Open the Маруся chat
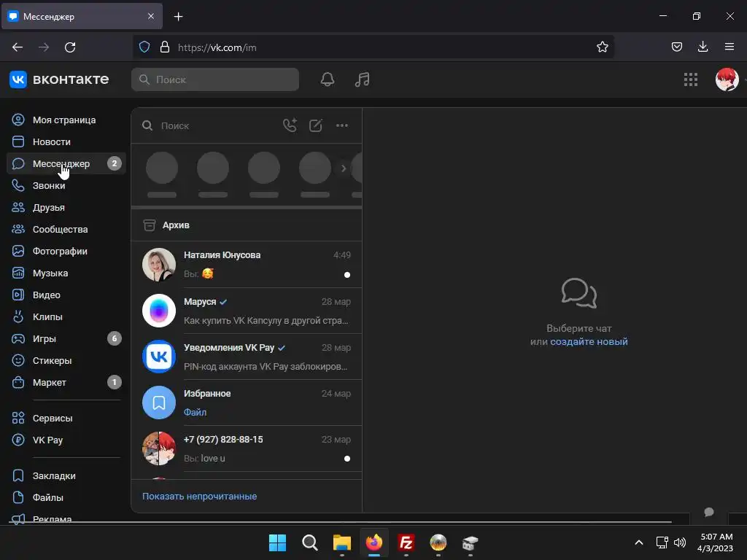This screenshot has width=747, height=560. (x=247, y=311)
